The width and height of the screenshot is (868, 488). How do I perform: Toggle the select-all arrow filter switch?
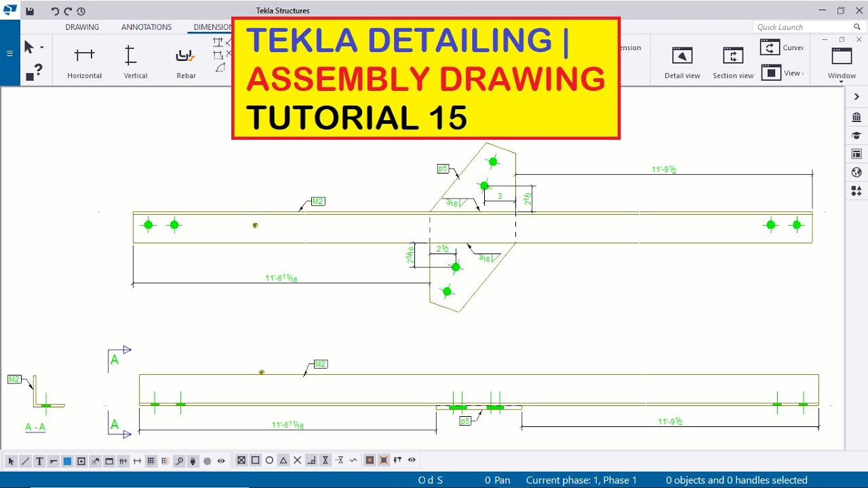[x=11, y=461]
